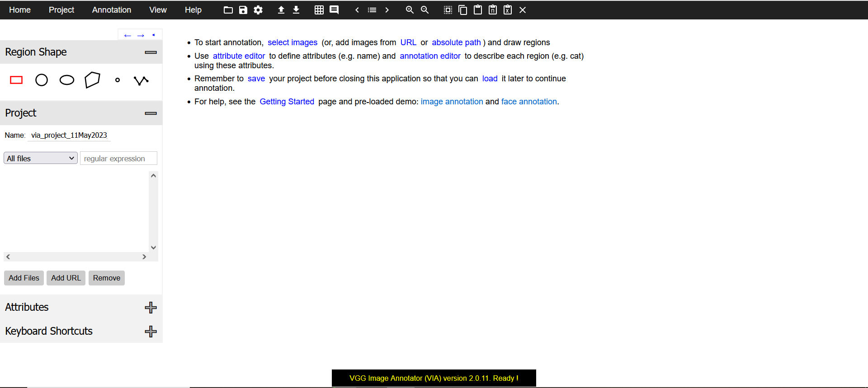Select the circle region shape
This screenshot has width=868, height=388.
coord(42,80)
